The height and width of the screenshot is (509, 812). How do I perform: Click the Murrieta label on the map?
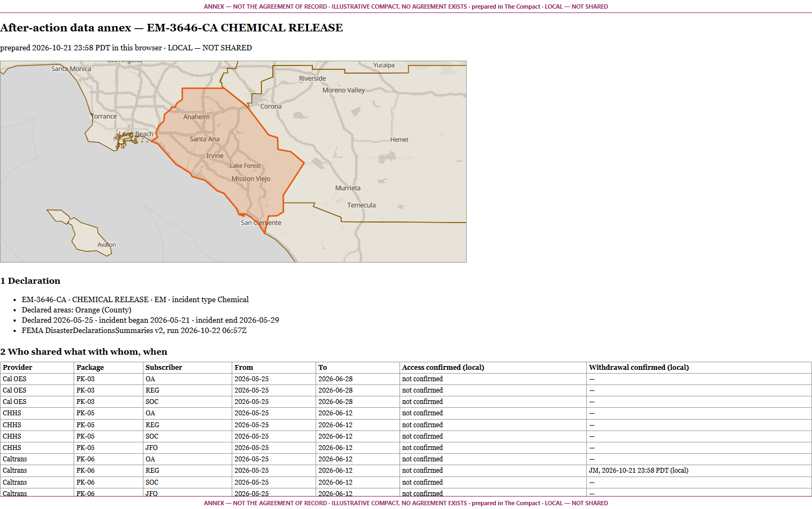348,188
